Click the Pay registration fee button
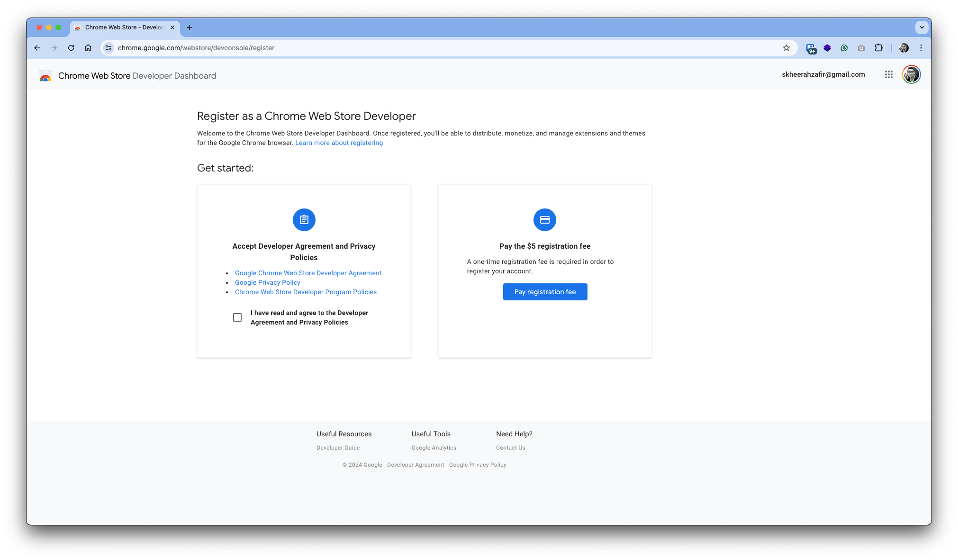958x560 pixels. [545, 292]
